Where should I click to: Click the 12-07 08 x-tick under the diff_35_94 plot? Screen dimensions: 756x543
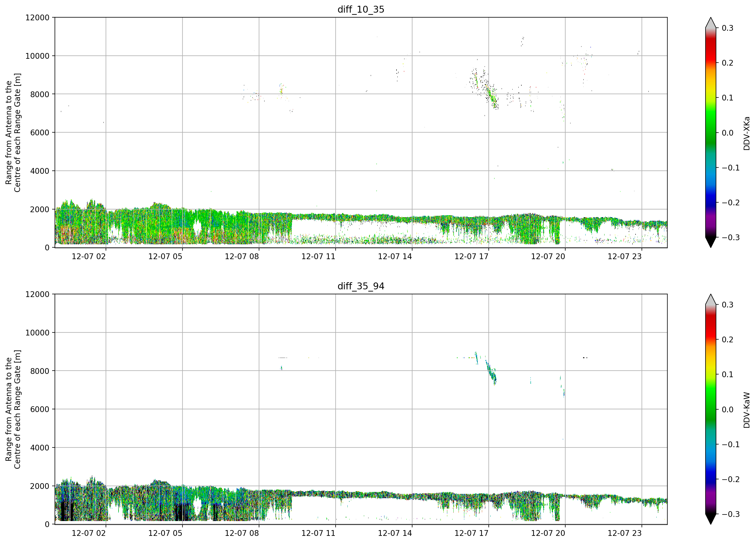(x=242, y=533)
